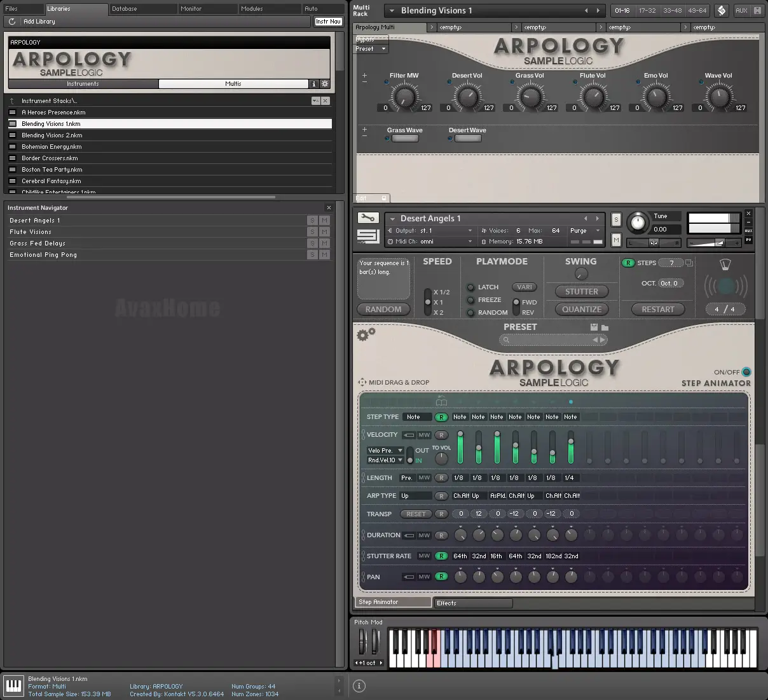Image resolution: width=768 pixels, height=700 pixels.
Task: Click the Kontakt logo in multi rack header
Action: click(721, 10)
